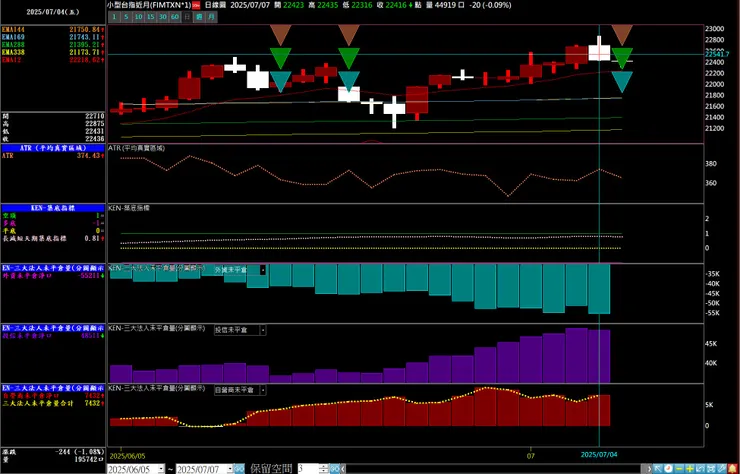Click the GO icon after 保留空間 field
The image size is (740, 474).
334,469
